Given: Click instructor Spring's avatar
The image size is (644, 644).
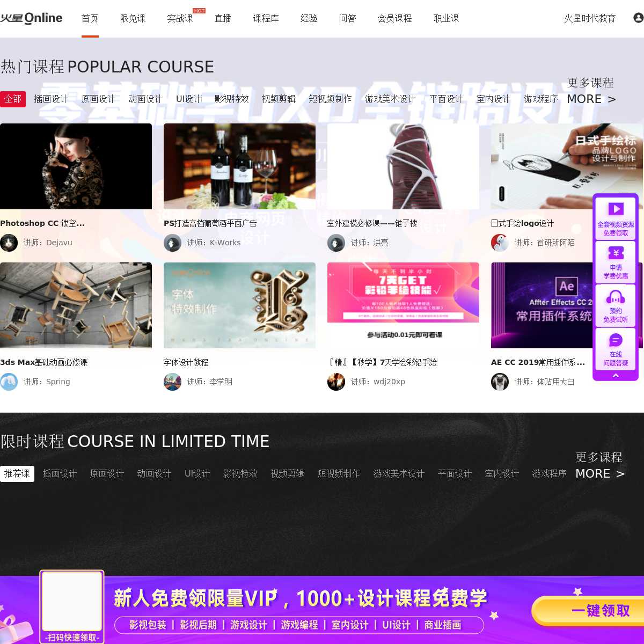Looking at the screenshot, I should coord(9,382).
